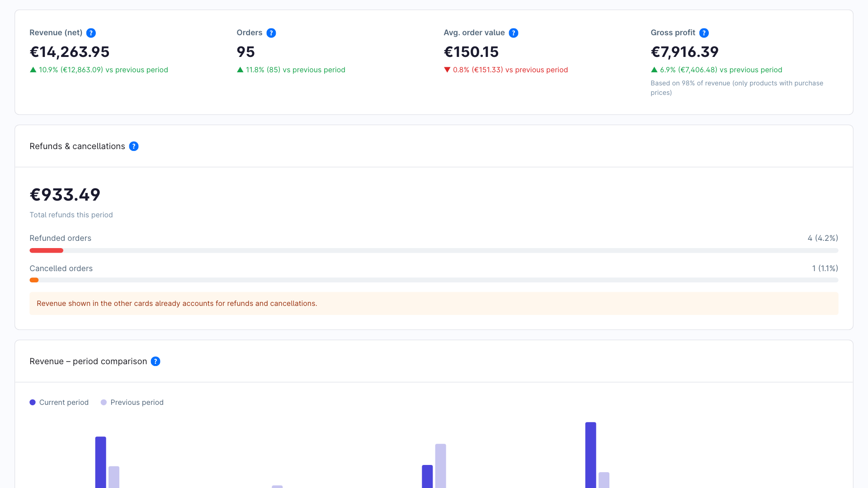
Task: Click the 1 (1.1%) cancelled orders value
Action: click(825, 268)
